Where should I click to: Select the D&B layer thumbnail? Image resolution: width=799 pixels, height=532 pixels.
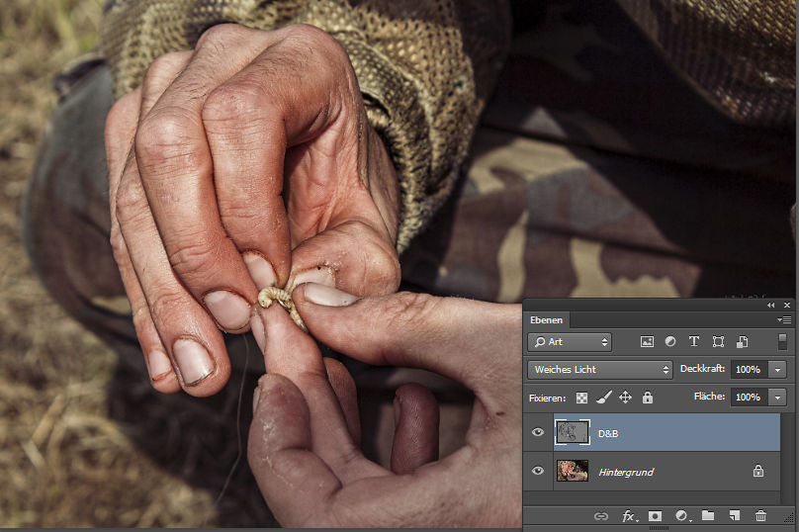pyautogui.click(x=572, y=433)
